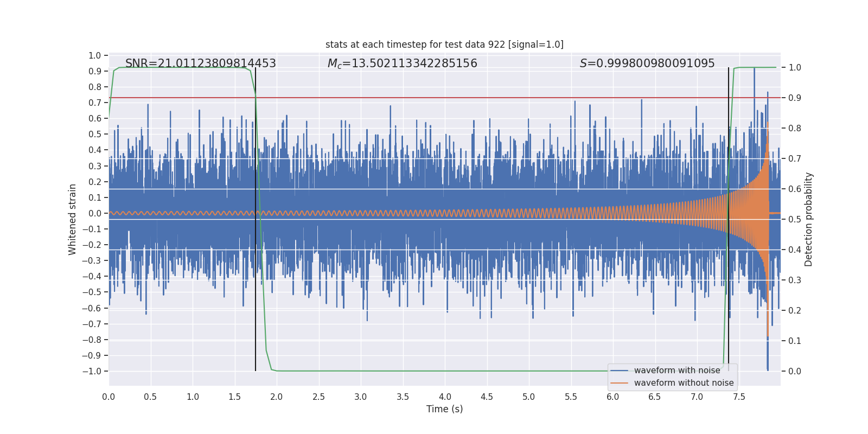Select the 0.3 tick on the Detection probability axis
Viewport: 868px width, 434px height.
point(795,280)
